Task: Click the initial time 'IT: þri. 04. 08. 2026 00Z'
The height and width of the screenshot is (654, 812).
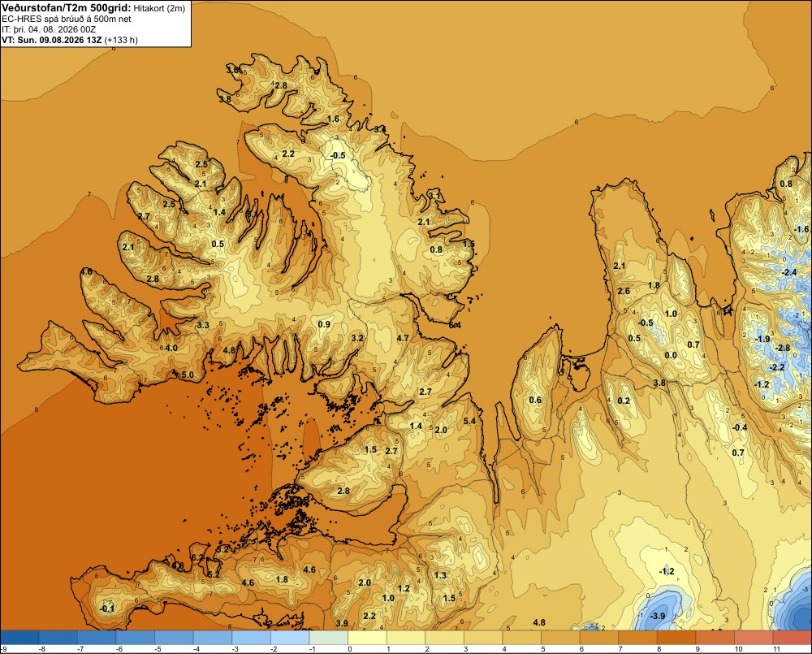Action: pyautogui.click(x=49, y=29)
